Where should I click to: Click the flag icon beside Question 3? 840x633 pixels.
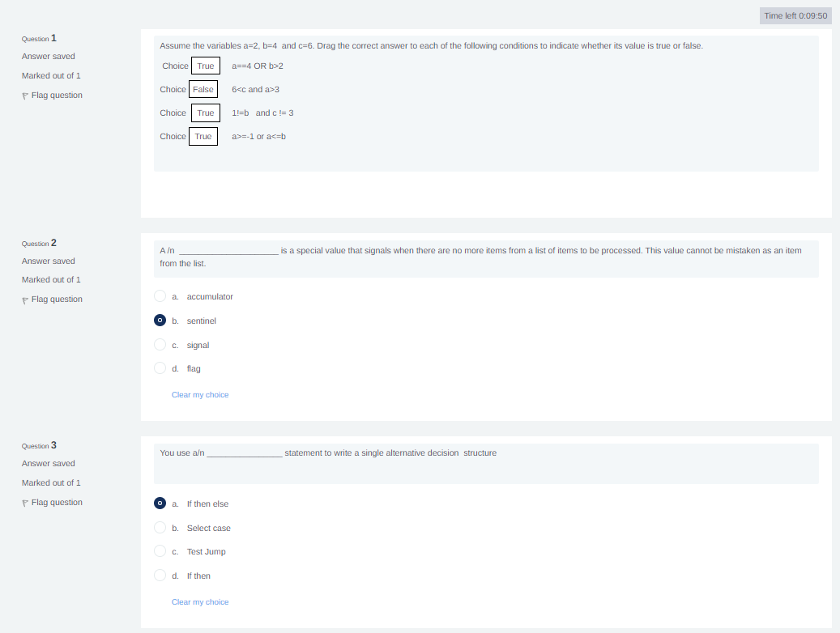[24, 503]
